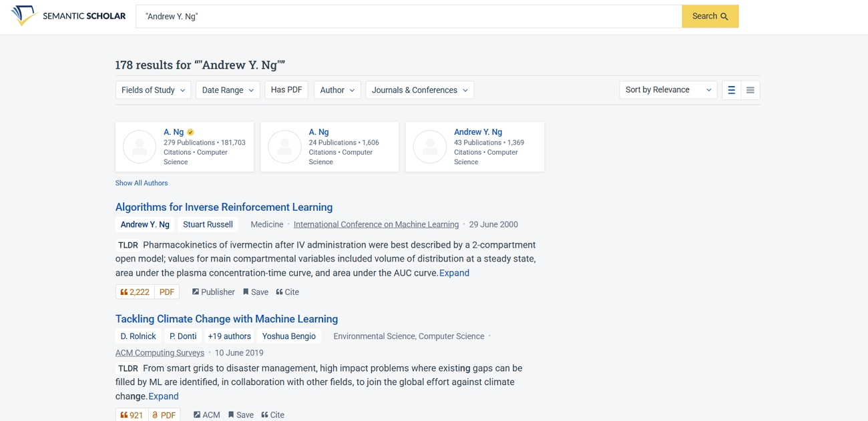868x421 pixels.
Task: Show All Authors matching the search
Action: tap(142, 182)
